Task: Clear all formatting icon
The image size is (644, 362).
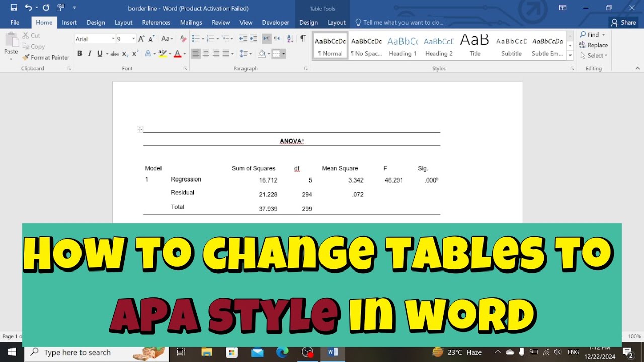Action: pos(183,39)
